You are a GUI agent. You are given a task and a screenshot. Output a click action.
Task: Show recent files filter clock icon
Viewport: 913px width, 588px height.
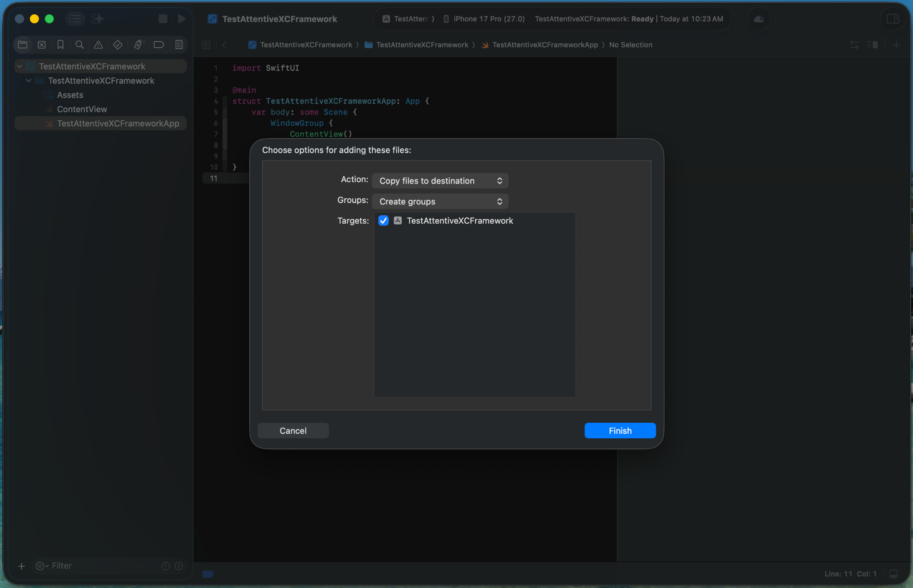tap(166, 566)
